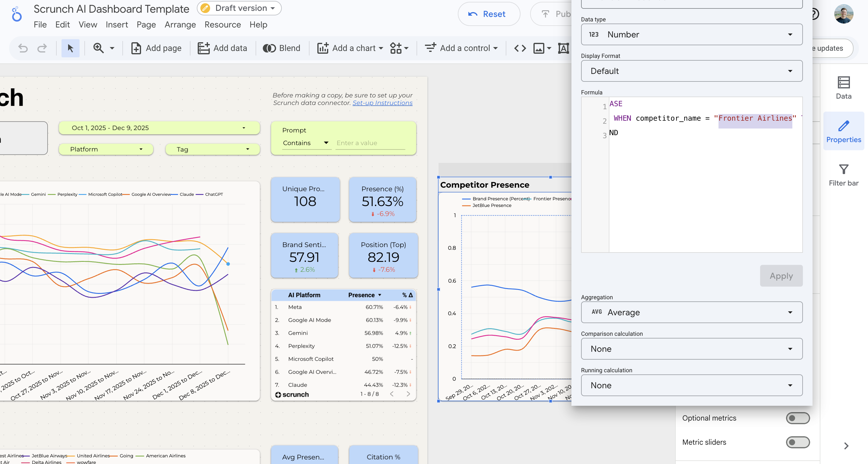Click the community visualizations icon

396,48
